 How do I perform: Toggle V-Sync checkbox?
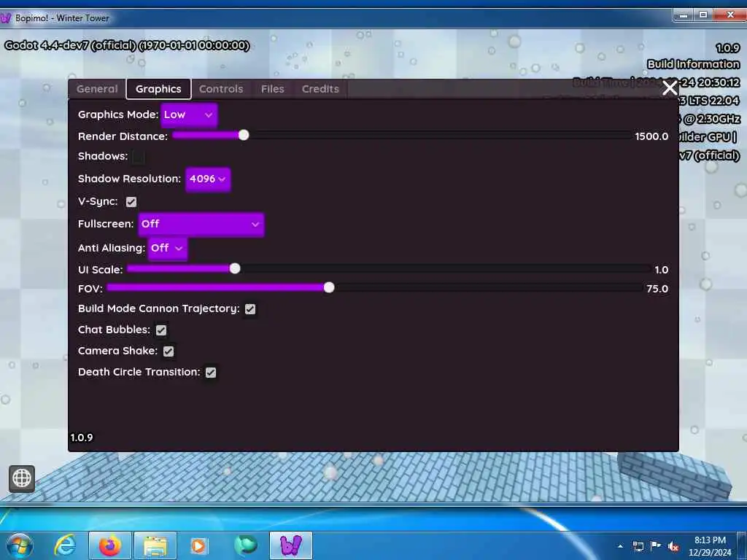[x=131, y=202]
